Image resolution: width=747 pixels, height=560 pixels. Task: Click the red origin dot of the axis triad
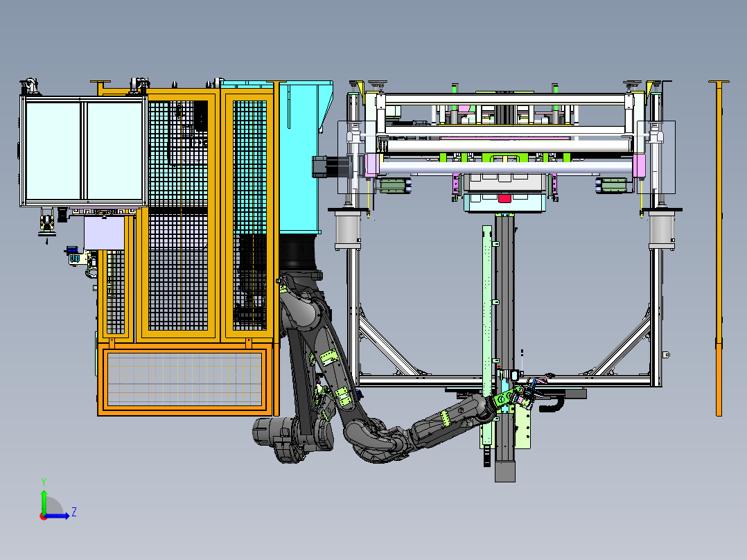pyautogui.click(x=44, y=516)
